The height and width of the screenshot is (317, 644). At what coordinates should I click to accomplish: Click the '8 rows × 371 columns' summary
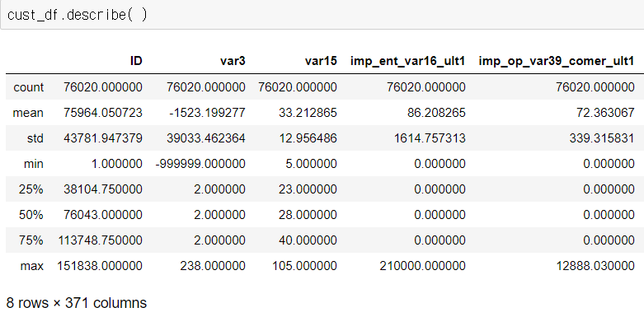click(x=77, y=303)
